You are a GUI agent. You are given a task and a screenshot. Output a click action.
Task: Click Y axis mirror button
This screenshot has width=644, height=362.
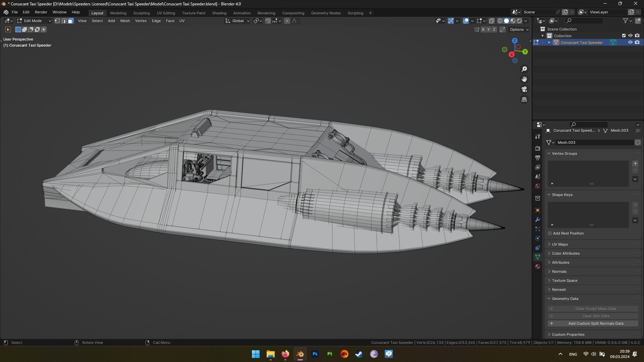[488, 29]
